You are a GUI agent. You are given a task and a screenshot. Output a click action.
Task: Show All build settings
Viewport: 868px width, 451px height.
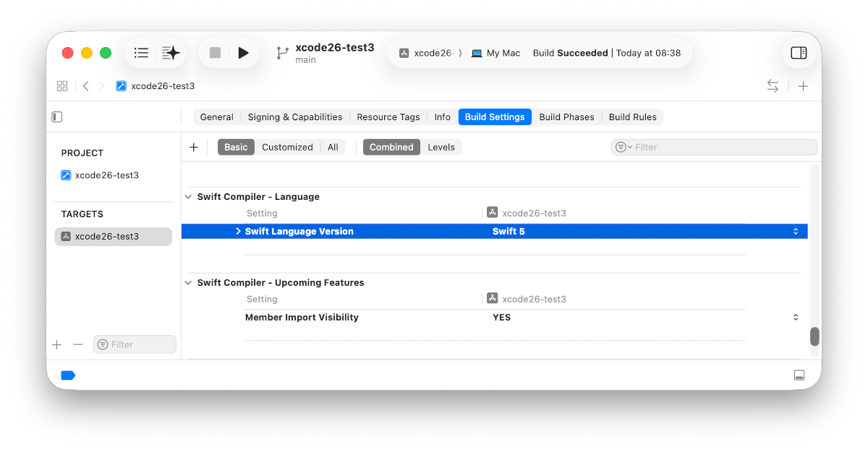333,147
